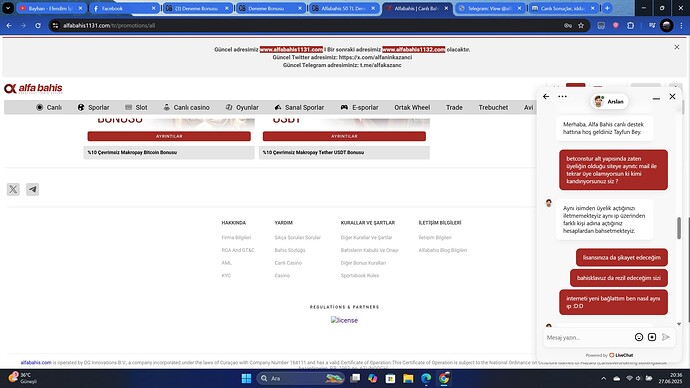Reload the browser page
Viewport: 690px width, 388px height.
coord(38,26)
